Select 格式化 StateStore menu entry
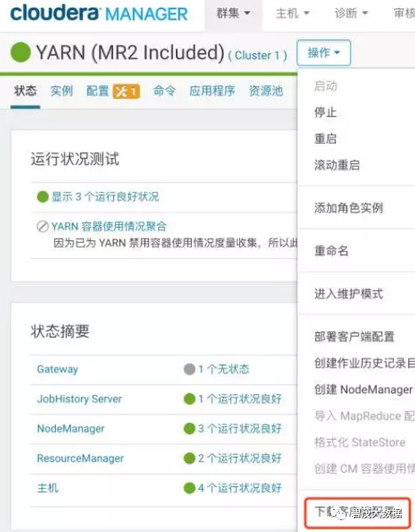Image resolution: width=415 pixels, height=532 pixels. point(360,442)
